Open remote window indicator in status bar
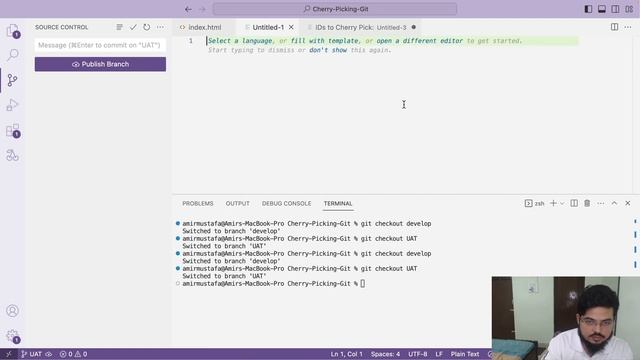640x360 pixels. pyautogui.click(x=8, y=354)
